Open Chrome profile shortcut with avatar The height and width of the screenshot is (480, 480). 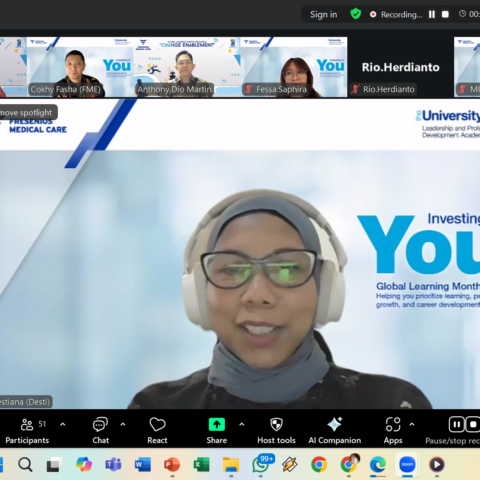click(349, 463)
